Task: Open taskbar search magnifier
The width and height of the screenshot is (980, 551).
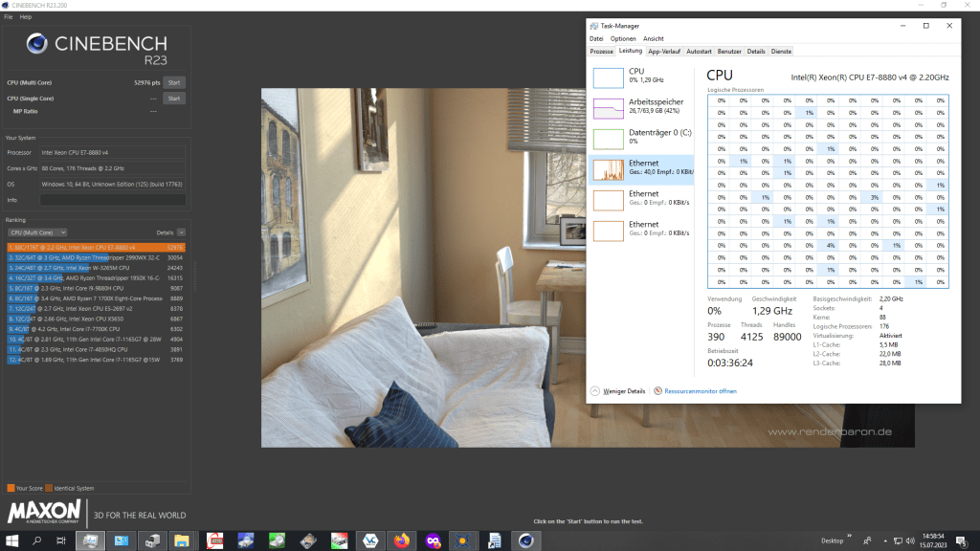Action: (36, 540)
